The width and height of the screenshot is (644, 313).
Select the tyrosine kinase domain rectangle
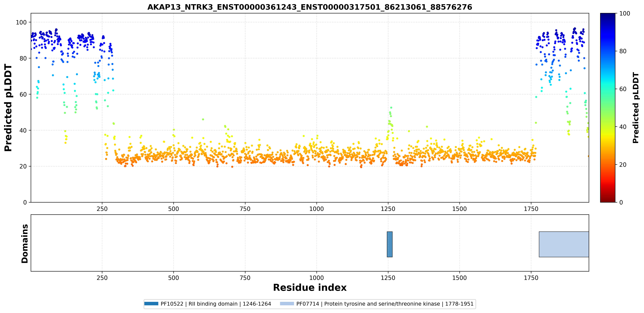[x=564, y=244]
